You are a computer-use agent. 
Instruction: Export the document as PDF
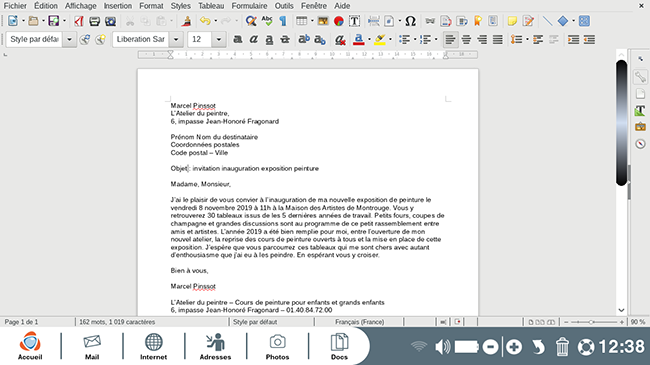click(x=79, y=21)
